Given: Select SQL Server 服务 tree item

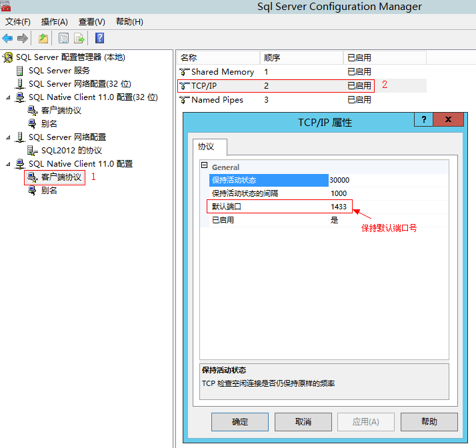Looking at the screenshot, I should (59, 71).
